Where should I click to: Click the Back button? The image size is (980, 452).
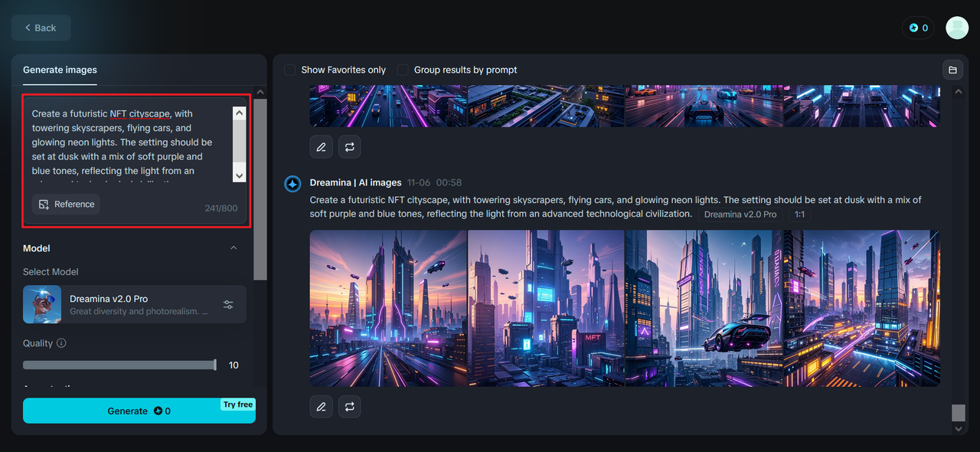(41, 28)
